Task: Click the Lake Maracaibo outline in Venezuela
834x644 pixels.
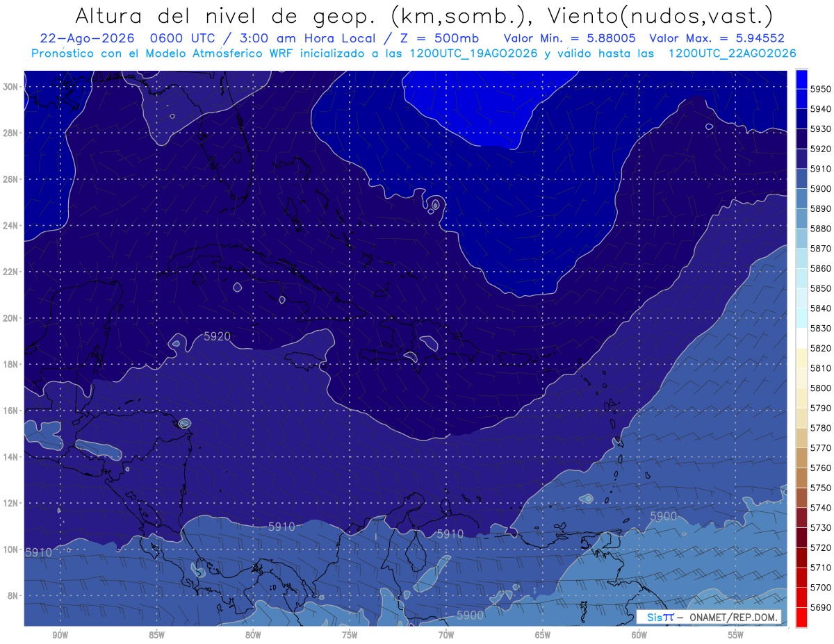Action: click(x=415, y=551)
